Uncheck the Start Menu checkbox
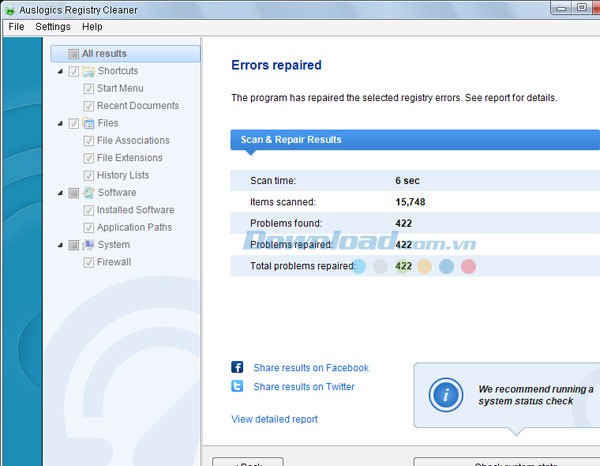 88,89
